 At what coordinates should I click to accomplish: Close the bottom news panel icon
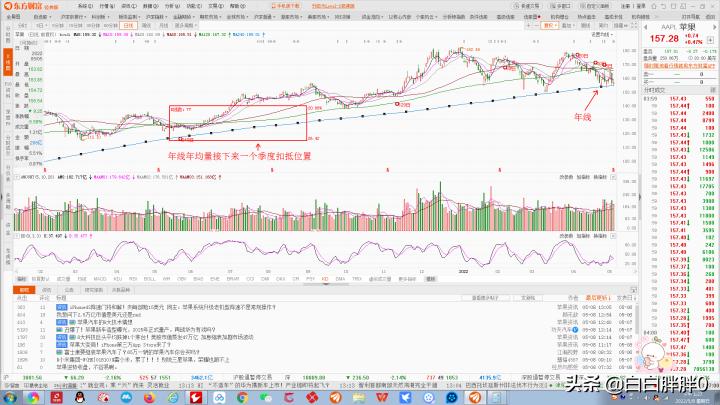tap(633, 290)
